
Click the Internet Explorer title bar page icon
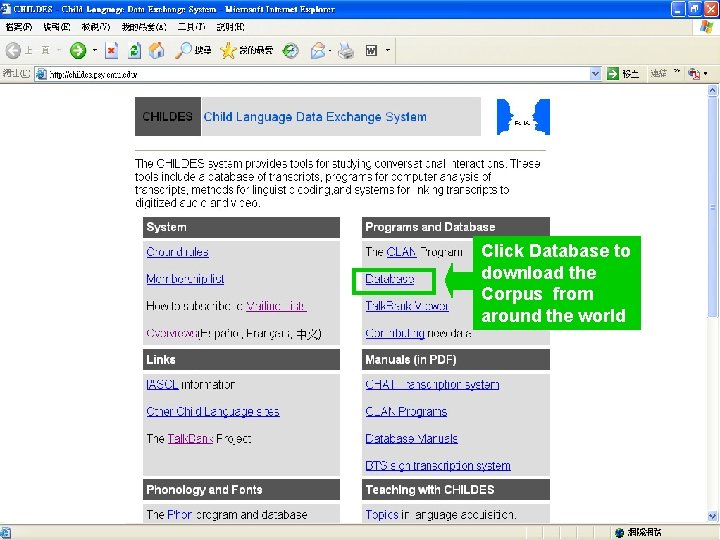tap(6, 9)
